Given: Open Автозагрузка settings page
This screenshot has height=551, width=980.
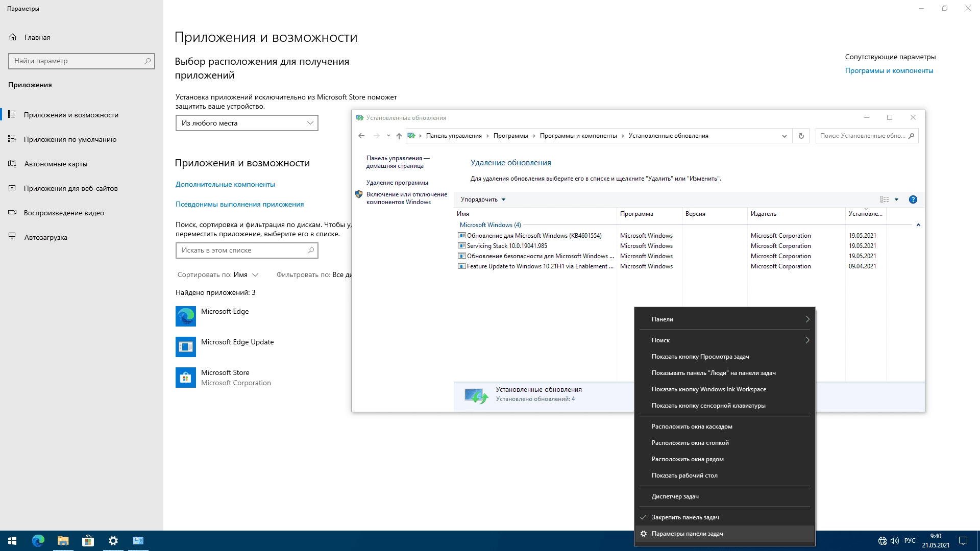Looking at the screenshot, I should (x=82, y=237).
